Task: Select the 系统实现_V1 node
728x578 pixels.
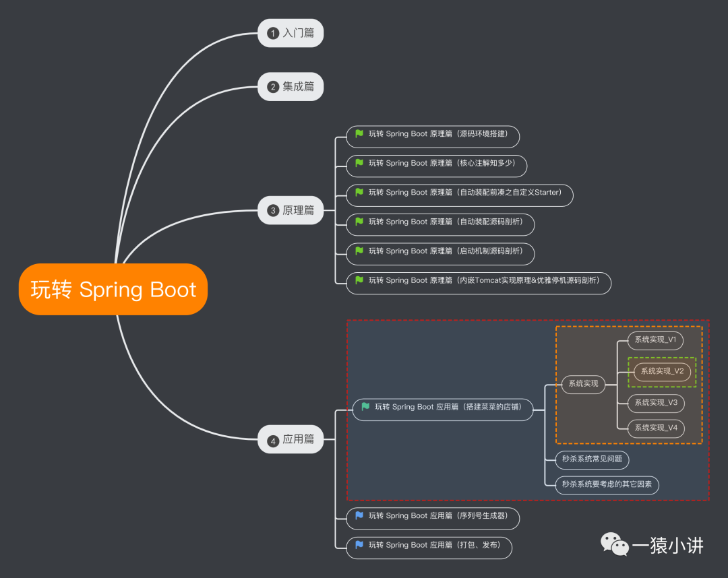Action: click(x=656, y=340)
